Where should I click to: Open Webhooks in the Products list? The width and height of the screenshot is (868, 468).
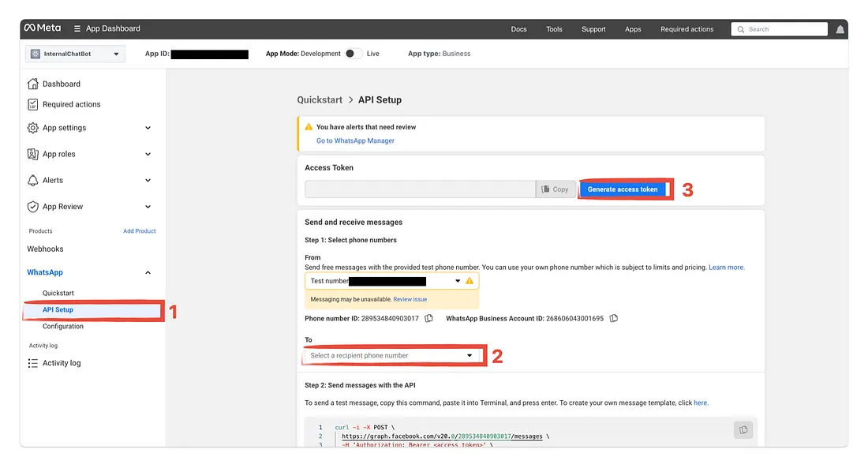(x=46, y=249)
